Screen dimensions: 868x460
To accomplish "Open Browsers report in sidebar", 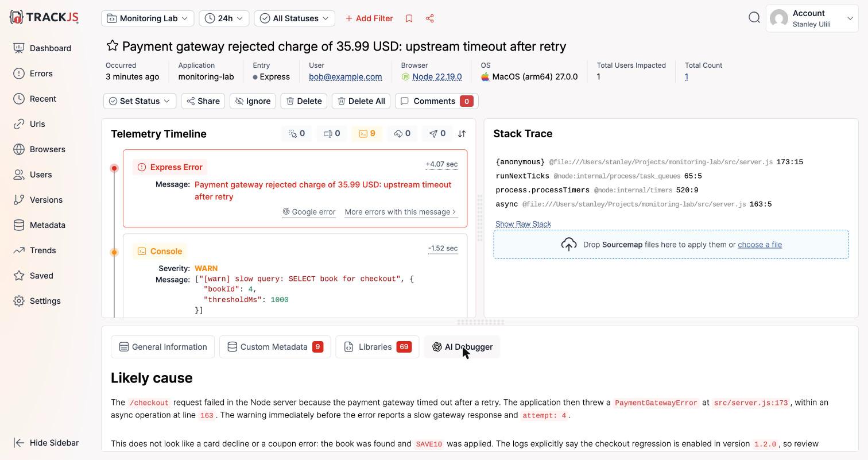I will tap(40, 149).
